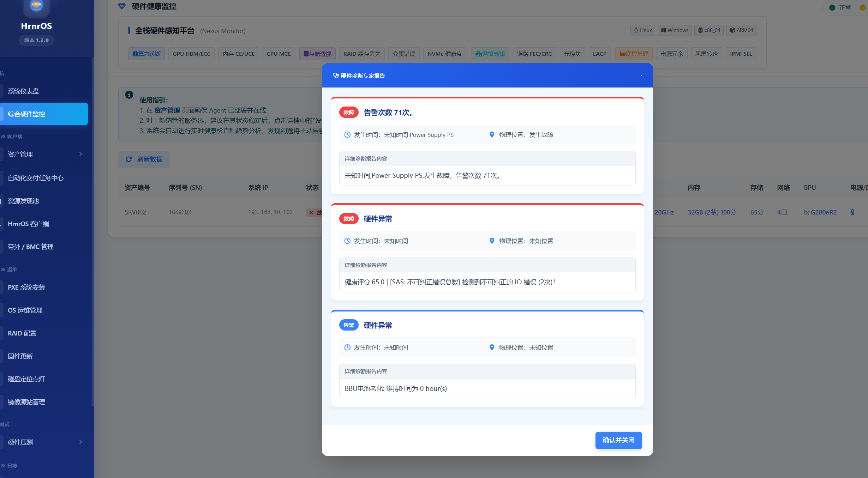Open the 系统仪表盘 sidebar item
The width and height of the screenshot is (868, 478).
(x=23, y=91)
